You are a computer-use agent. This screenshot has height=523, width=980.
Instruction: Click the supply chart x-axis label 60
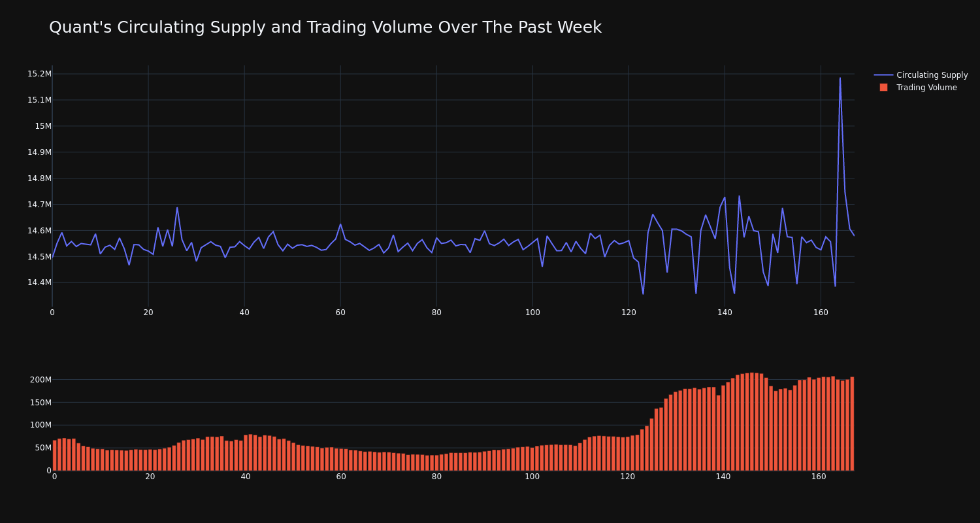click(340, 312)
